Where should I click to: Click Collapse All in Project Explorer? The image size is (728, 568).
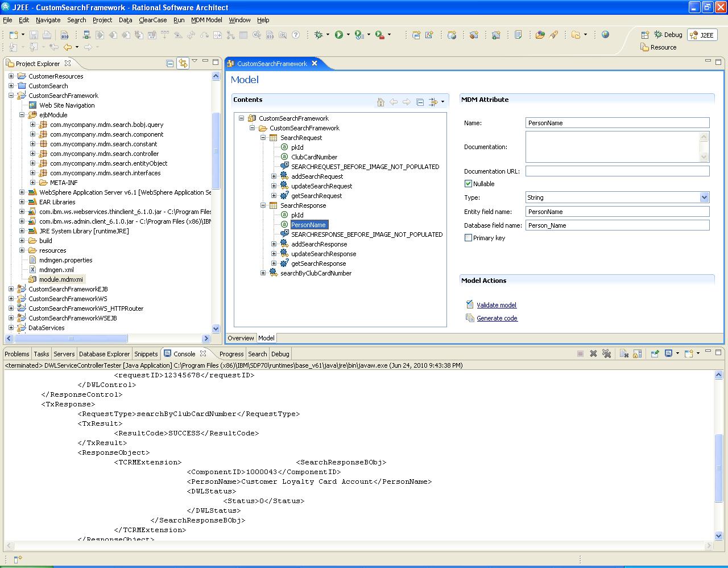click(169, 64)
